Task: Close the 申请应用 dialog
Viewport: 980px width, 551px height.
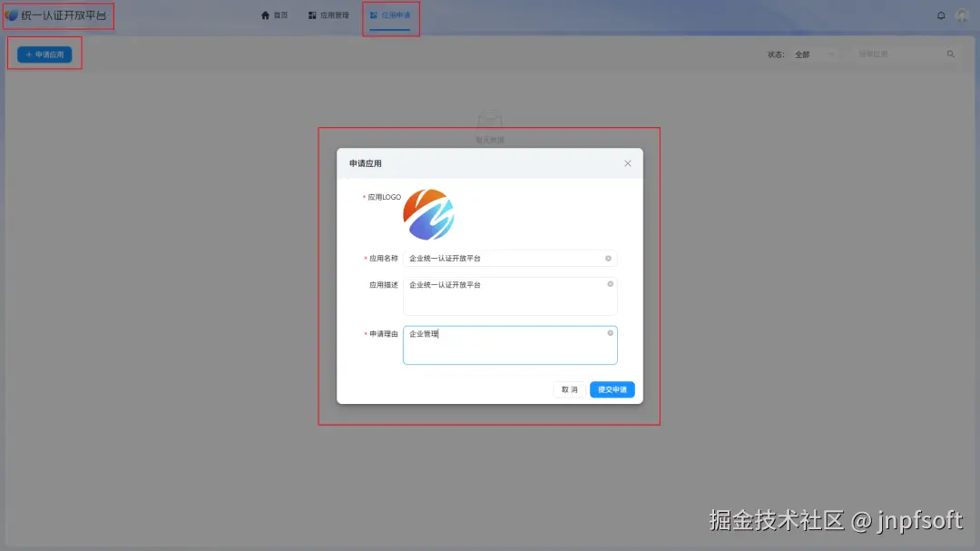Action: pyautogui.click(x=628, y=163)
